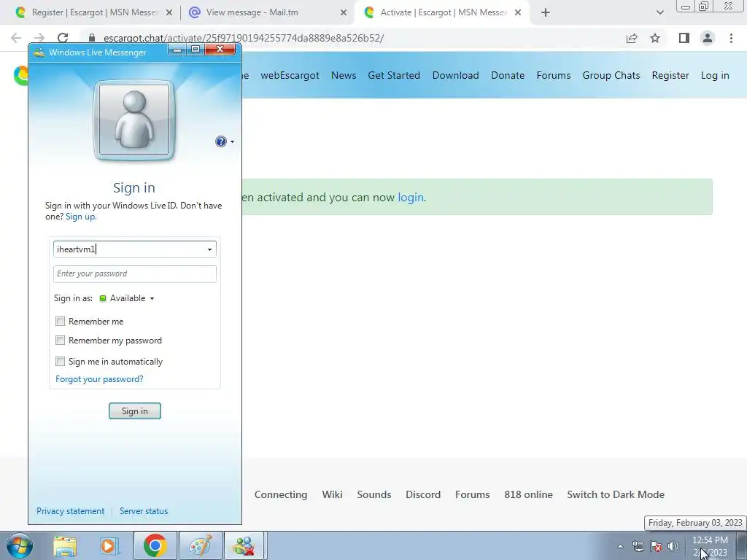The image size is (747, 560).
Task: Click the browser forward arrow
Action: point(39,38)
